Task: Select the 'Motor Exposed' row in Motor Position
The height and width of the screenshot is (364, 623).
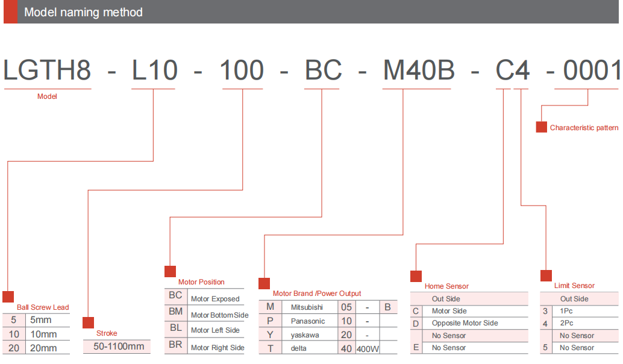Action: point(215,299)
